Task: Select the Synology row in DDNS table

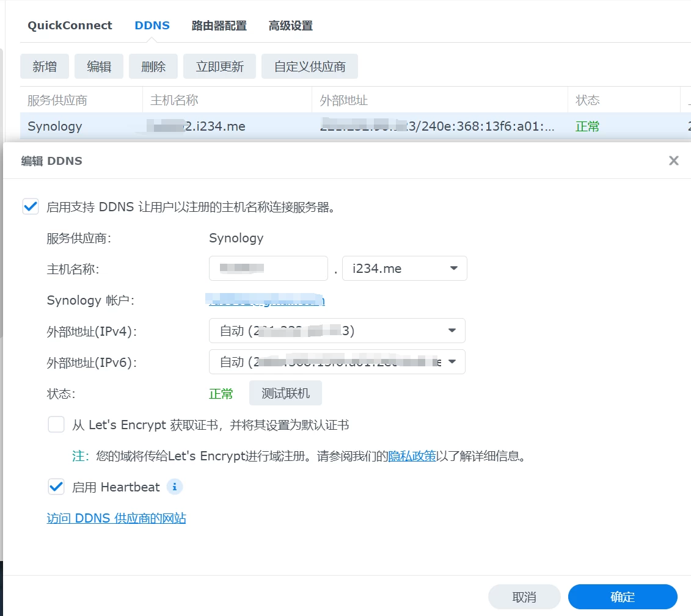Action: (x=355, y=126)
